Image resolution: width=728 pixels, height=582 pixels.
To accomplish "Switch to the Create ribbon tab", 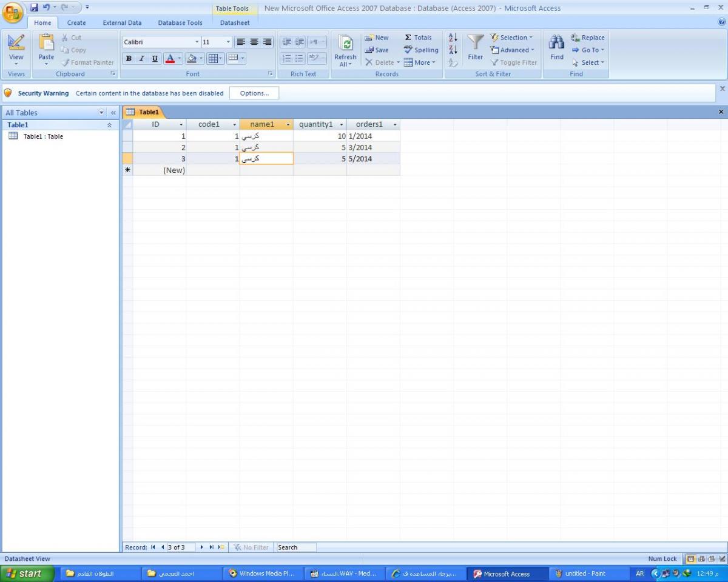I will tap(76, 22).
